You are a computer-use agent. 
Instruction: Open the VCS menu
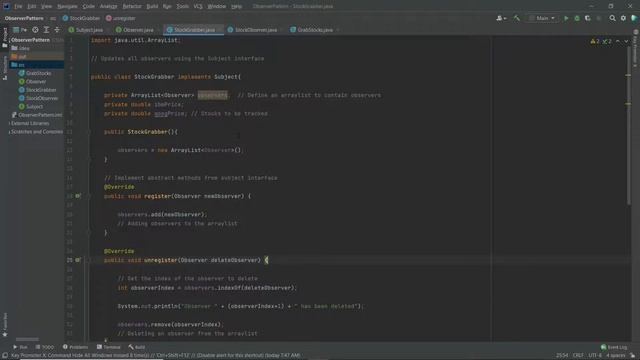tap(198, 6)
